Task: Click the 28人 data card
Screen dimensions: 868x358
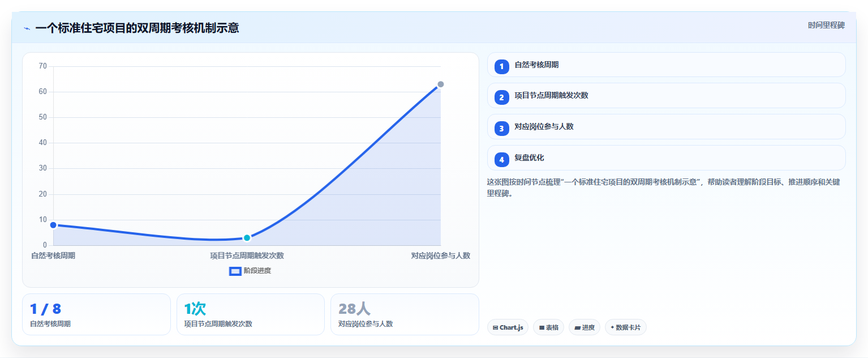Action: coord(405,314)
